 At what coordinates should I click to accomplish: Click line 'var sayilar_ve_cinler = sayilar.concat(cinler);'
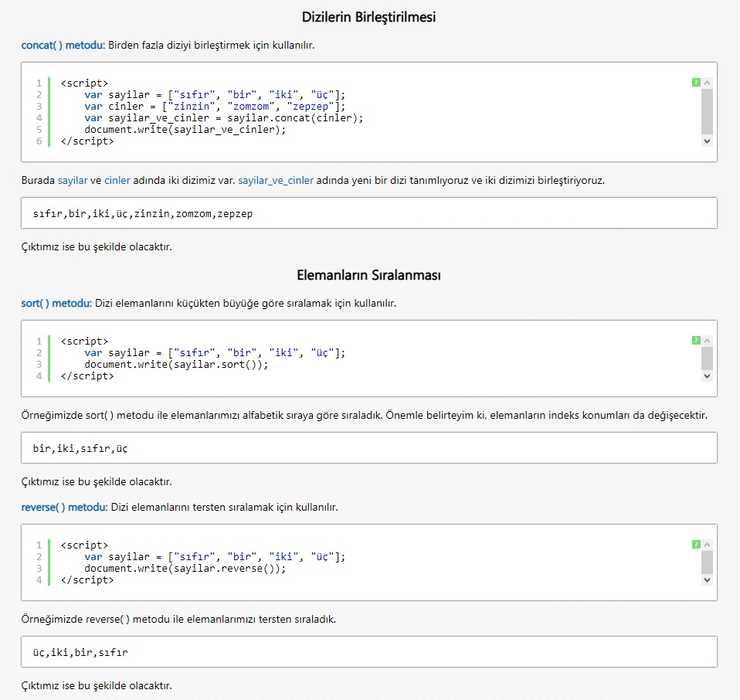(x=224, y=118)
